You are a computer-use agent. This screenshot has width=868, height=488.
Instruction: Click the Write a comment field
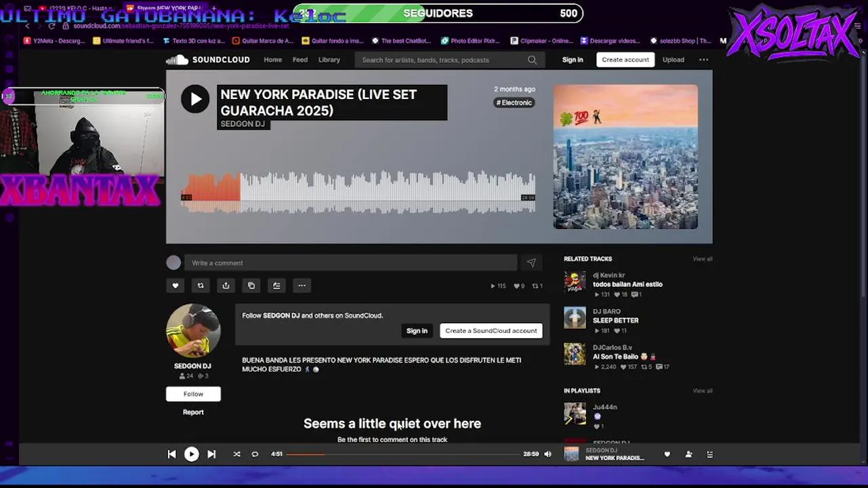(351, 263)
